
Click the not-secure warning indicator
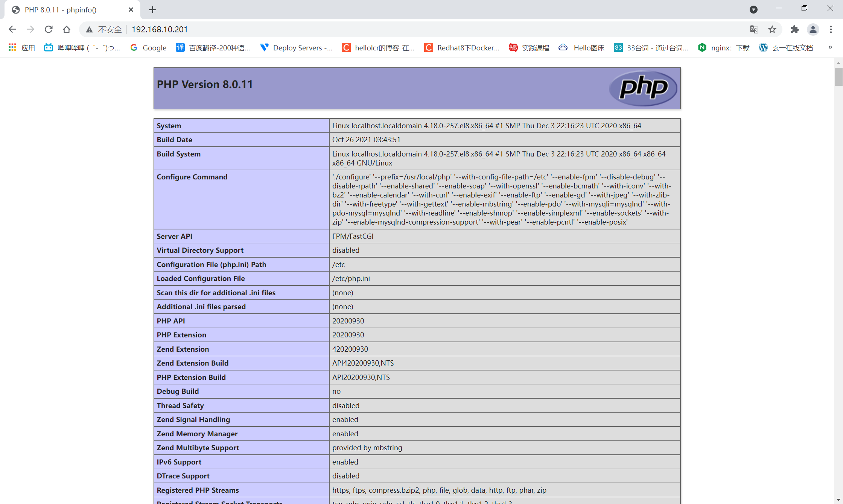point(104,29)
